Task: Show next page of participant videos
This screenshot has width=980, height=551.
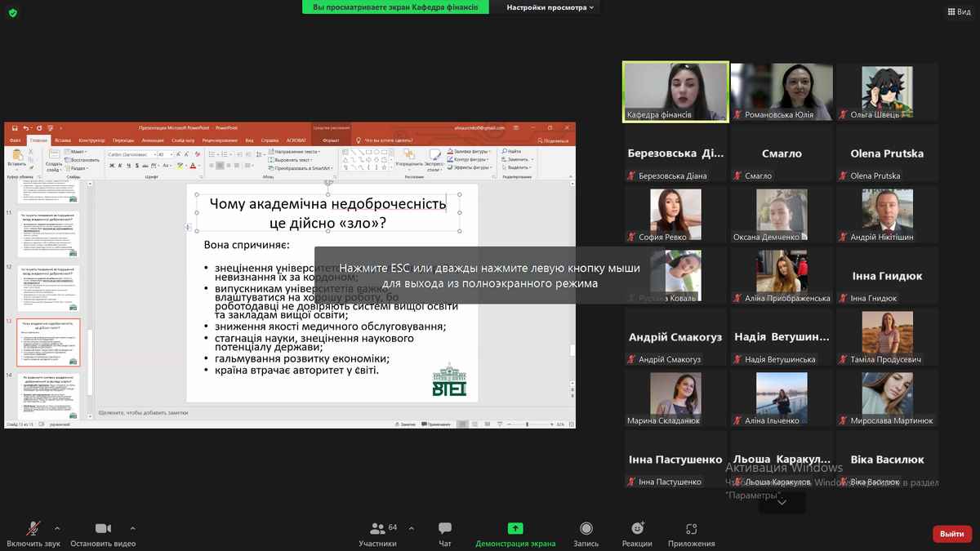Action: 782,502
